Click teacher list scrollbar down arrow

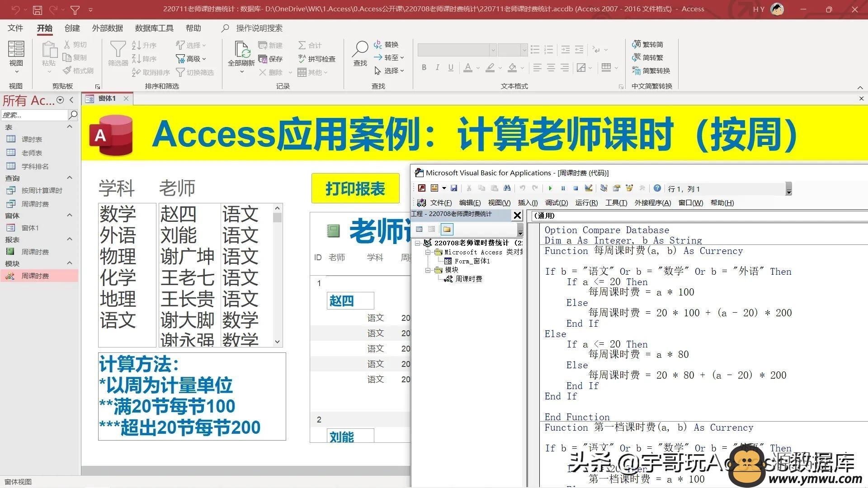(x=278, y=342)
